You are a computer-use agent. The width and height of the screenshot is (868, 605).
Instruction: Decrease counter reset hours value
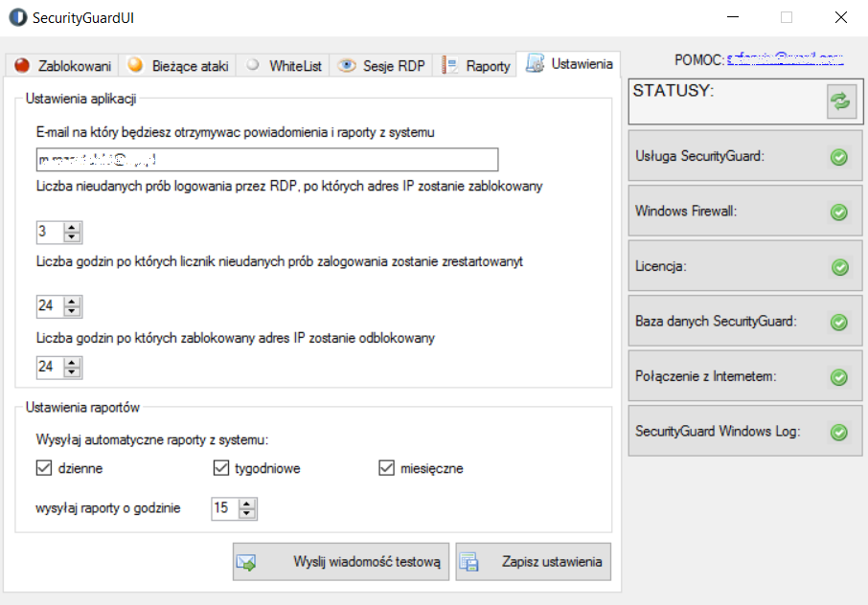tap(72, 311)
